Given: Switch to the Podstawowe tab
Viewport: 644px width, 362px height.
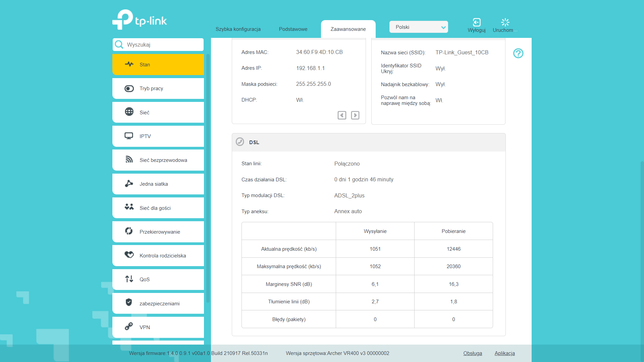Looking at the screenshot, I should pyautogui.click(x=293, y=29).
